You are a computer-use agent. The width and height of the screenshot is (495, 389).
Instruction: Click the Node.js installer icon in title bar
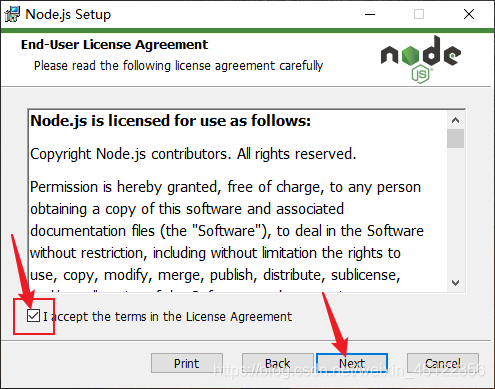tap(12, 14)
